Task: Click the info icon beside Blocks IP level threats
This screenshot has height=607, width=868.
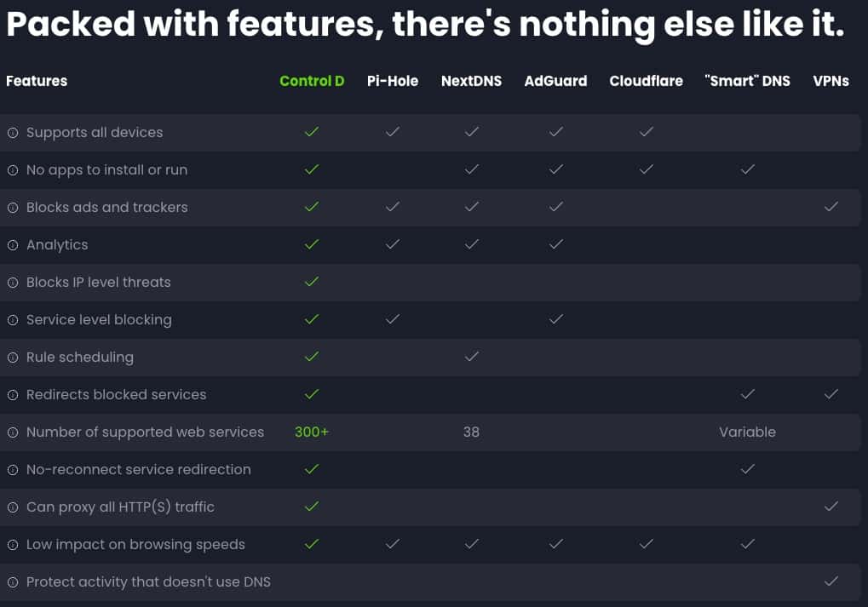Action: (x=13, y=283)
